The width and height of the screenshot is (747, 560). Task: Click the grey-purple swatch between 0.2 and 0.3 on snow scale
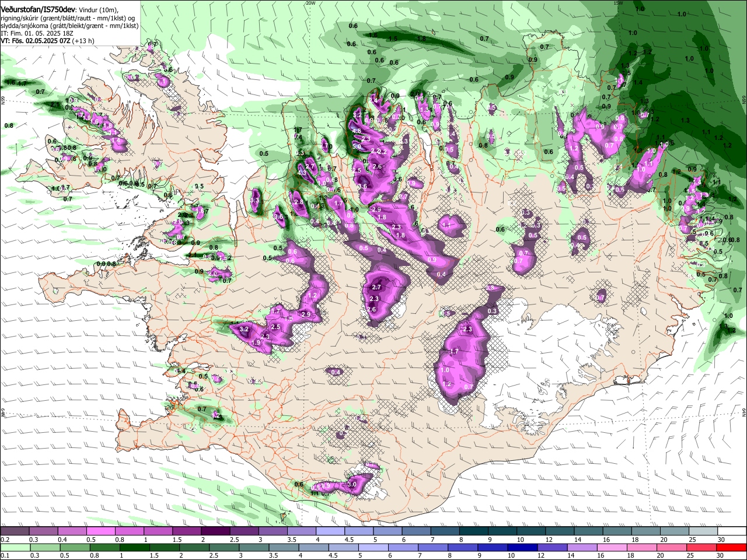(x=15, y=531)
